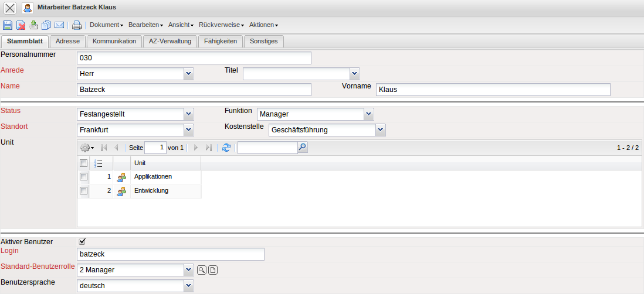This screenshot has height=294, width=644.
Task: Click the delete document icon with red X
Action: tap(21, 25)
